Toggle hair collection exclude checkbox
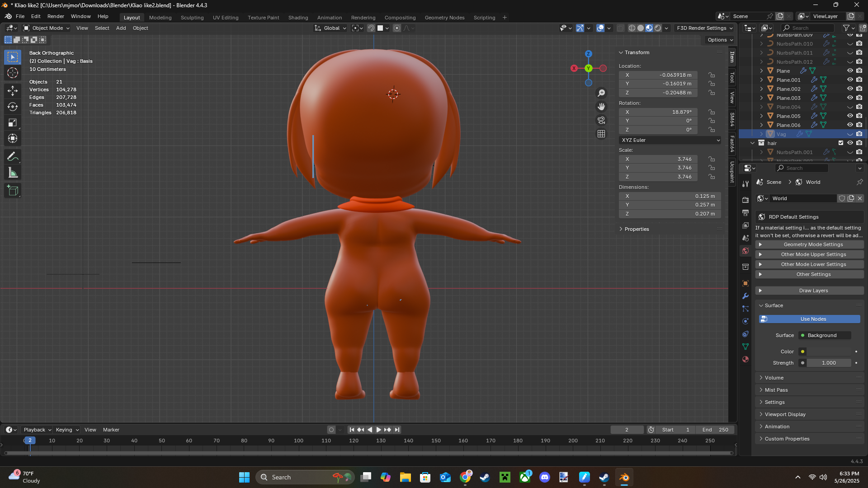 point(841,143)
